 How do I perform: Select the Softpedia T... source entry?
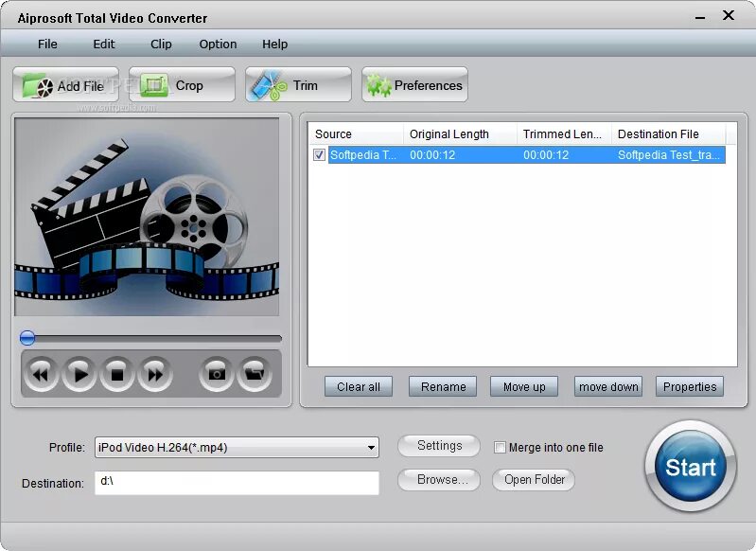363,155
